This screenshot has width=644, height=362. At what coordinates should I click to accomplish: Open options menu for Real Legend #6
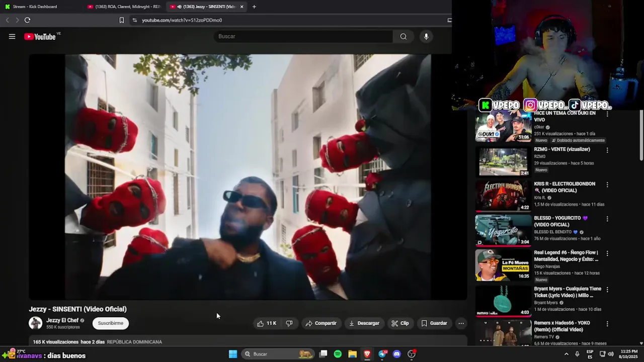pos(607,253)
